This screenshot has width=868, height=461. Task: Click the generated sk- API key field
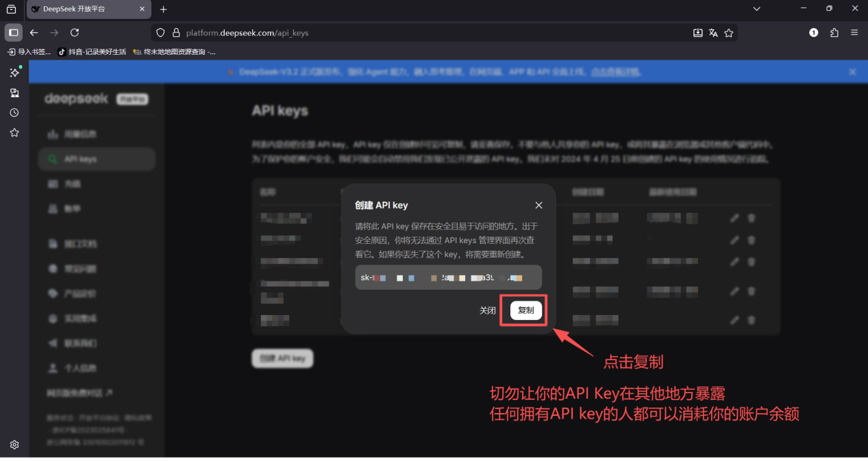448,277
